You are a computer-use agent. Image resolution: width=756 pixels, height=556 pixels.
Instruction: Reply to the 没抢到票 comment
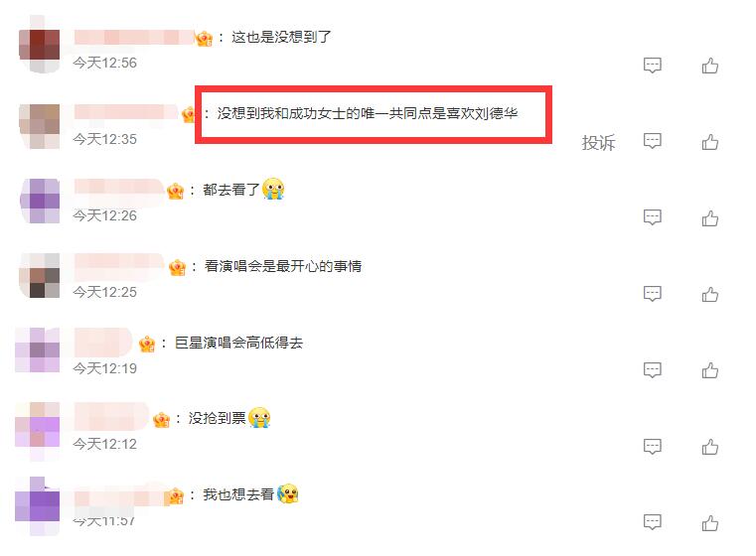point(653,446)
